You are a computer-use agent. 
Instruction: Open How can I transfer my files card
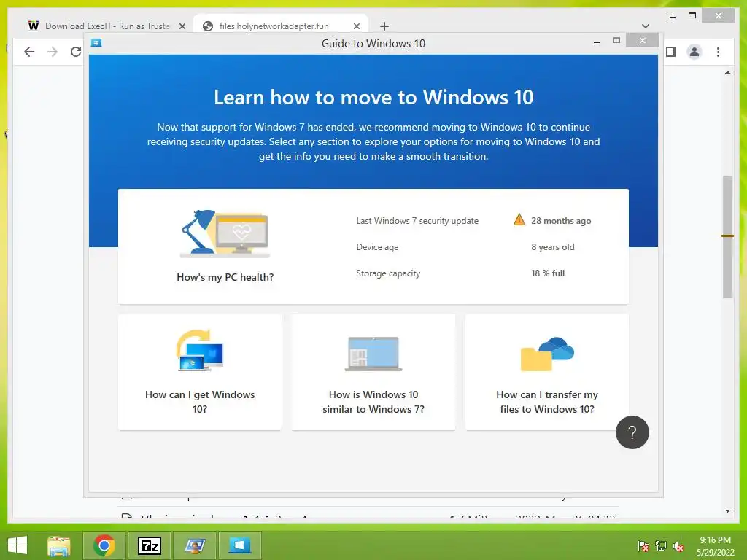[x=547, y=372]
